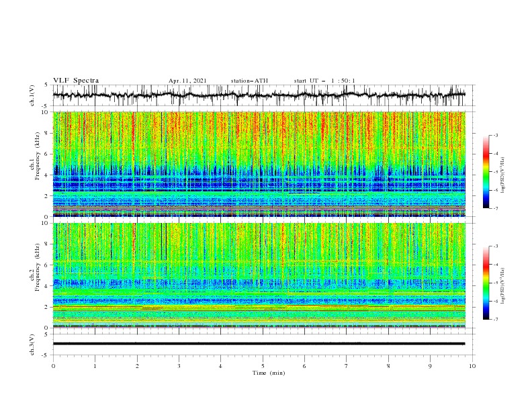The width and height of the screenshot is (532, 411).
Task: Click the "1" tick on the Time axis
Action: [95, 366]
